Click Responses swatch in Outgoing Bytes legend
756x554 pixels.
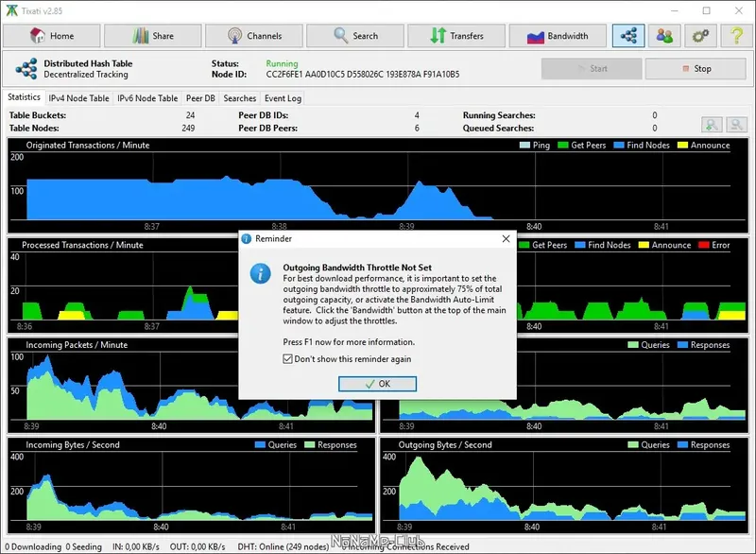pyautogui.click(x=682, y=444)
